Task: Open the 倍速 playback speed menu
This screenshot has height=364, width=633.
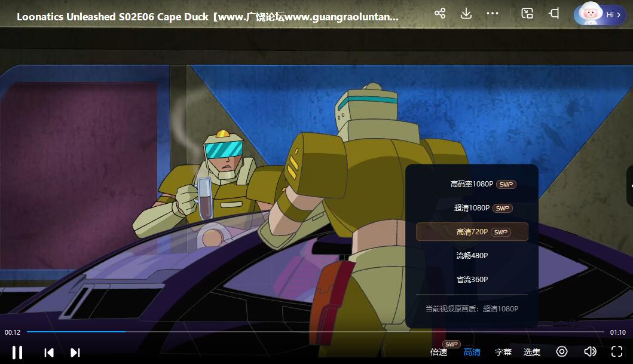Action: 439,352
